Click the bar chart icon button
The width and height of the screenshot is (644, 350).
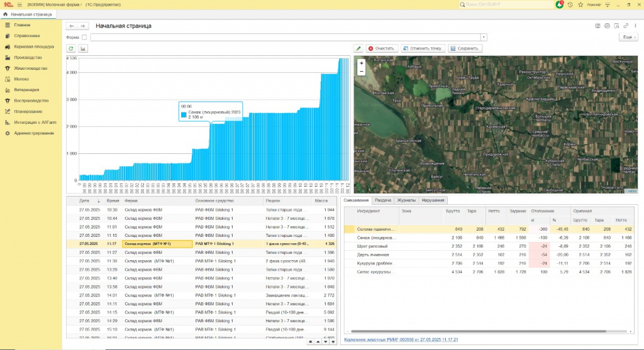(x=82, y=48)
